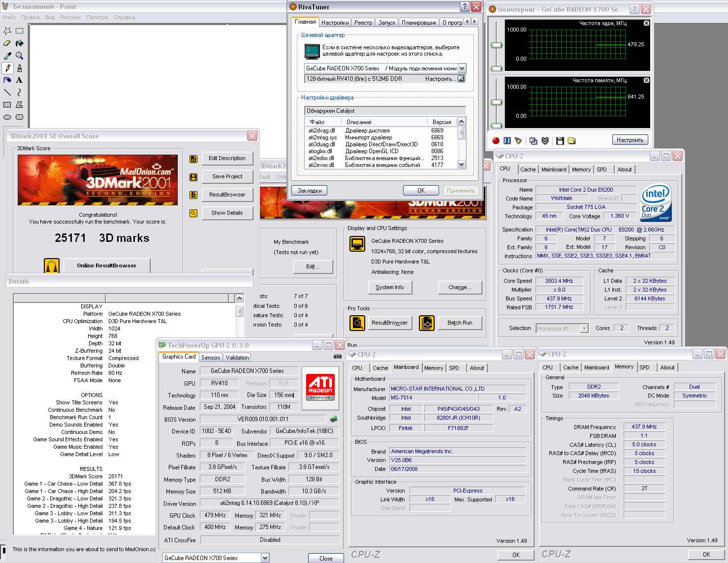Select the Pencil tool in Paint
The width and height of the screenshot is (728, 563).
(7, 68)
